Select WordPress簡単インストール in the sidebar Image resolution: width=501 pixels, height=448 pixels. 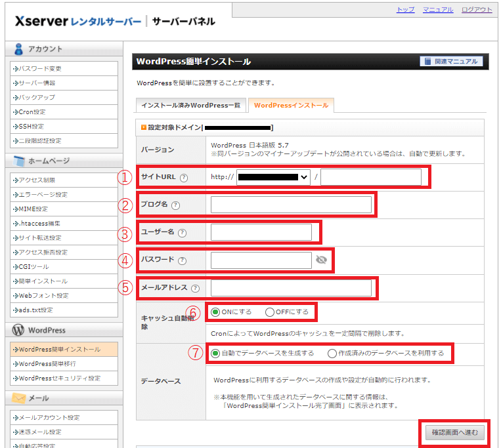point(64,350)
